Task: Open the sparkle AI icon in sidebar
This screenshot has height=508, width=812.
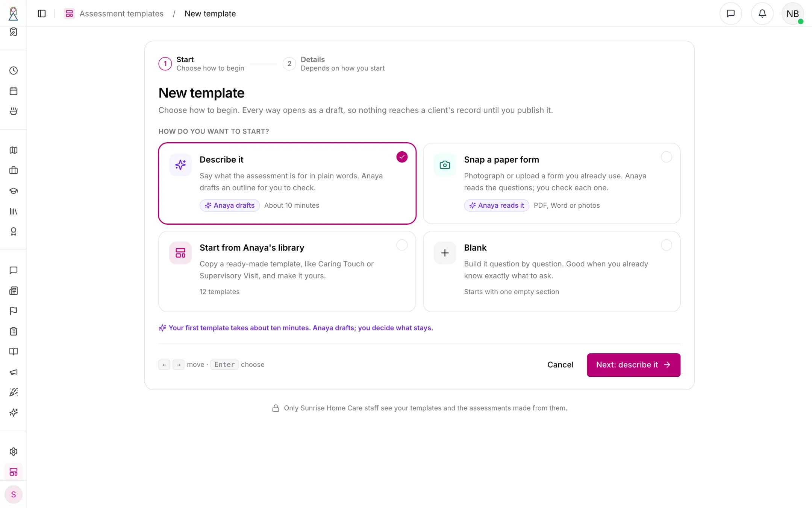Action: pyautogui.click(x=14, y=412)
